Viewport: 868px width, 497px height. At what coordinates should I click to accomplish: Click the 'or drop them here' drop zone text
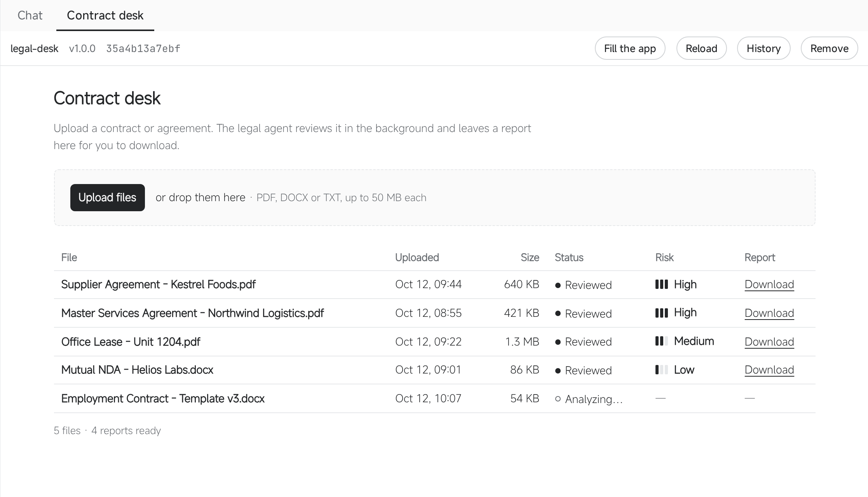[x=200, y=198]
